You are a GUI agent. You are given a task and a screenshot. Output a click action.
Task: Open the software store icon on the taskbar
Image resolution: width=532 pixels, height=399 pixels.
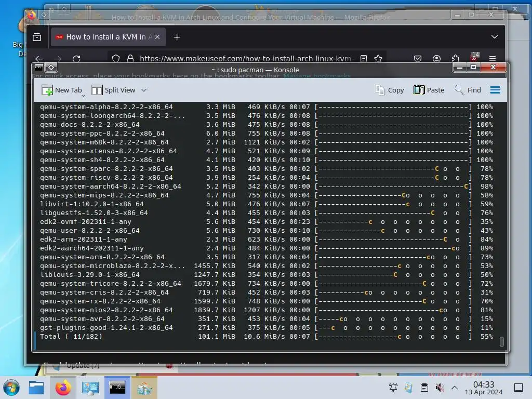coord(144,388)
